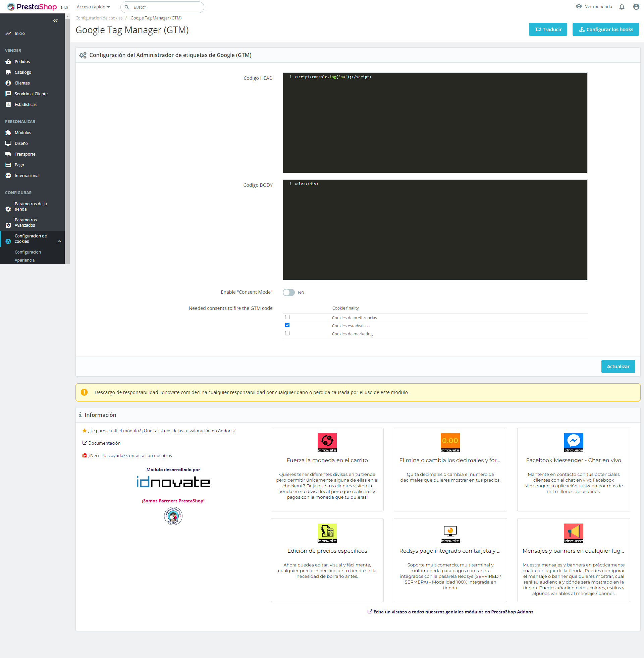644x658 pixels.
Task: Open the Catalogo sidebar menu
Action: click(x=23, y=72)
